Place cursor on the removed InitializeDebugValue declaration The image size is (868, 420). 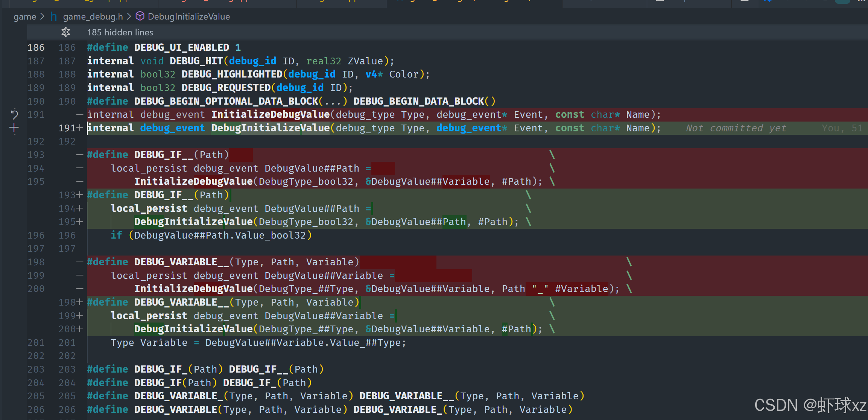[x=270, y=115]
